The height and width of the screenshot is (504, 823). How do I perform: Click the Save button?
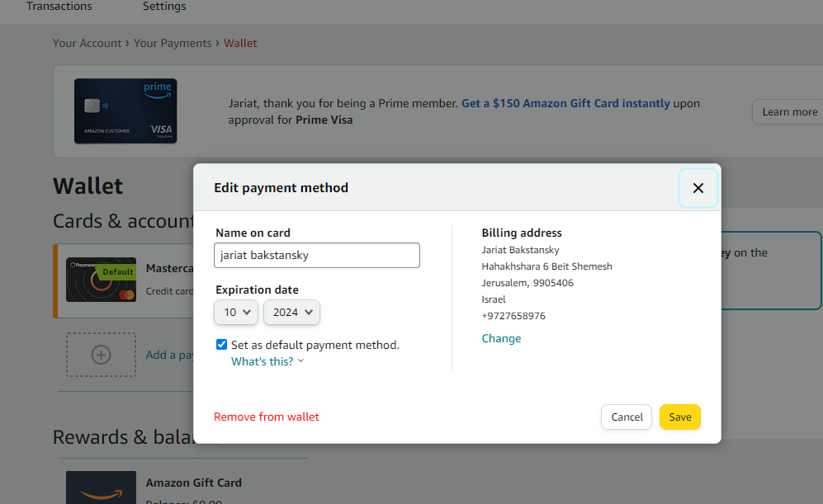pyautogui.click(x=679, y=417)
